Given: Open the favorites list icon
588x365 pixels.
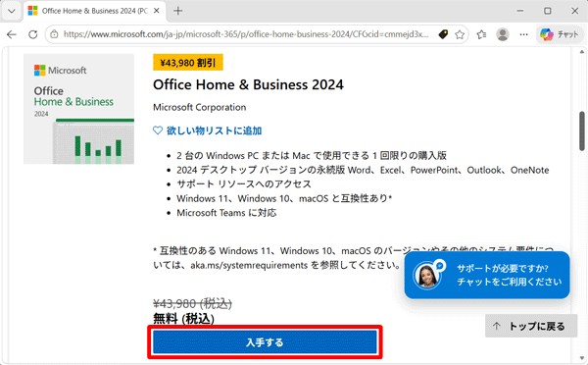Looking at the screenshot, I should tap(481, 34).
